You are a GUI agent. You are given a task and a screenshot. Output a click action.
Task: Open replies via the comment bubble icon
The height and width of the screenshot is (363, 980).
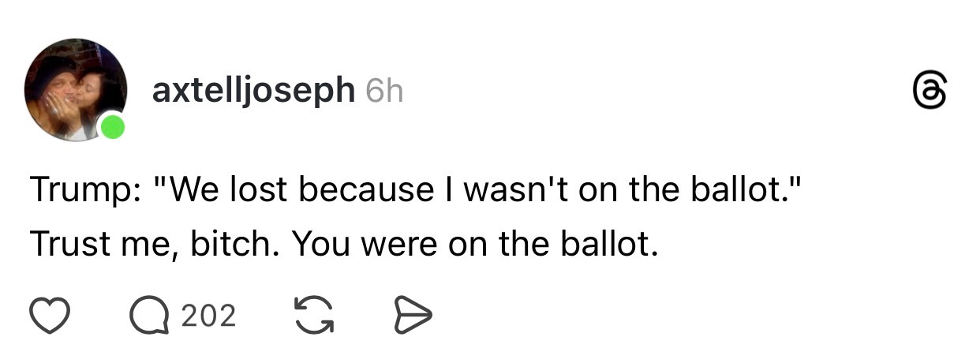click(x=147, y=315)
